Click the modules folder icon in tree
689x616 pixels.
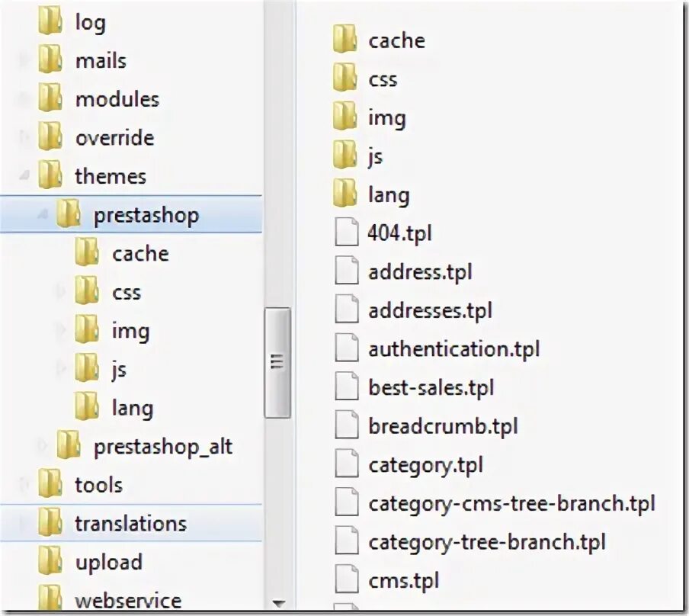pyautogui.click(x=50, y=98)
